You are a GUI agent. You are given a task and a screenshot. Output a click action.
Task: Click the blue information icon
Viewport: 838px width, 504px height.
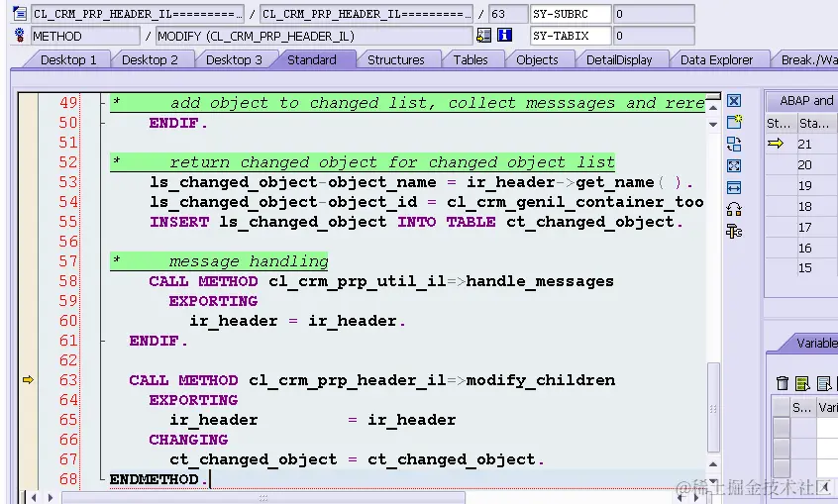[x=504, y=36]
